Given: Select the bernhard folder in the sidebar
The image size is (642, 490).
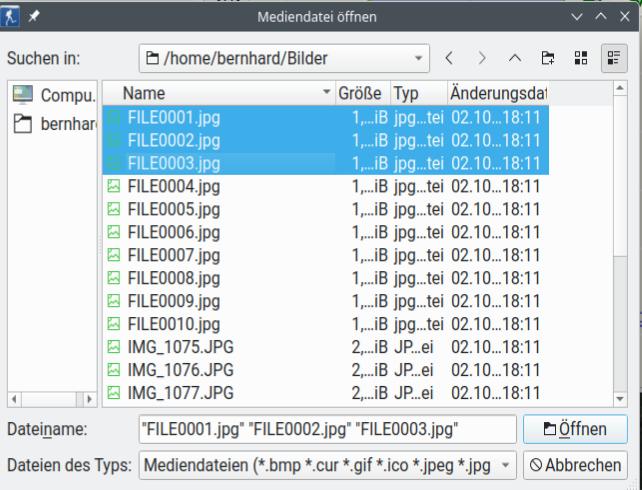Looking at the screenshot, I should 53,124.
